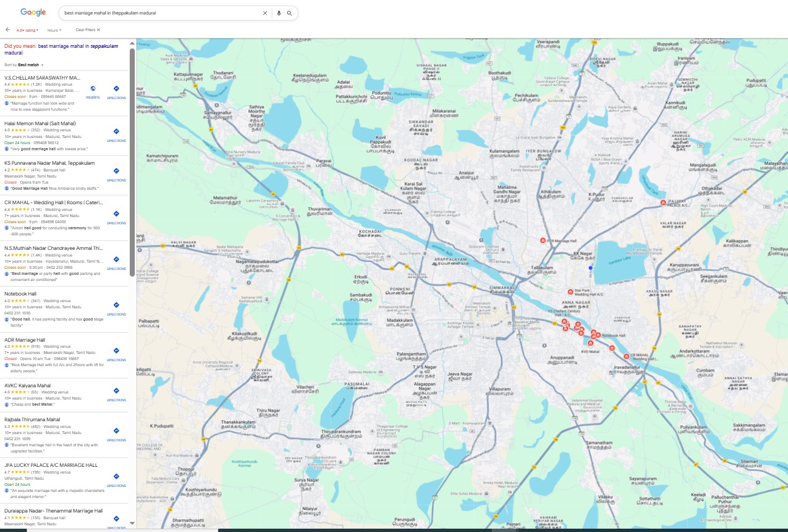
Task: Follow the 'Did you mean' teppakulam suggestion link
Action: click(78, 46)
